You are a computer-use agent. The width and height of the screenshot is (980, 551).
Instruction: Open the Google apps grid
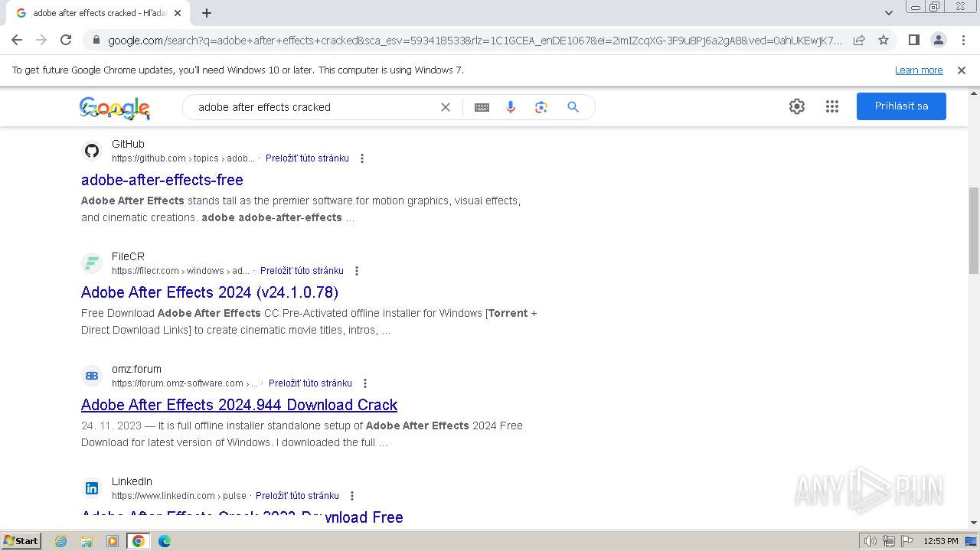point(832,106)
